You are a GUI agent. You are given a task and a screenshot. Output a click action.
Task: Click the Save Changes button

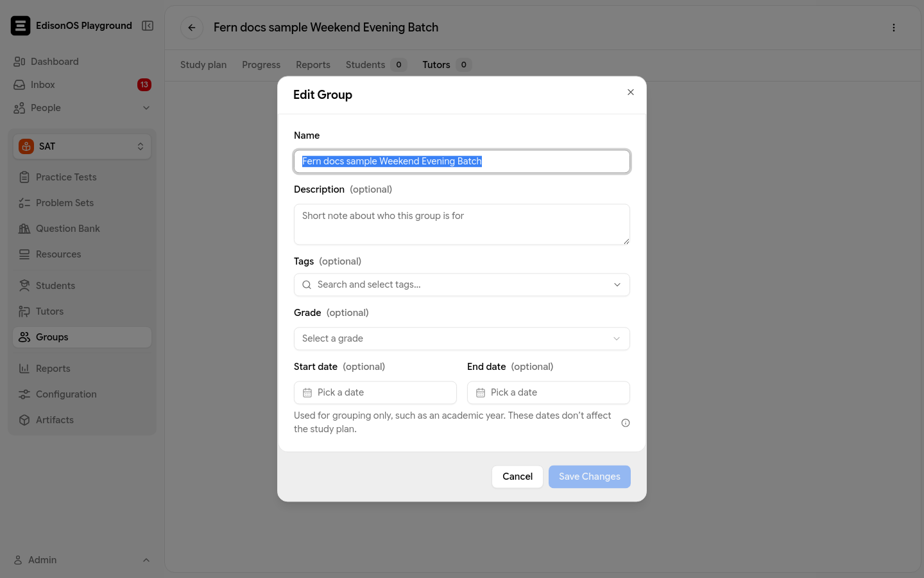pos(590,477)
